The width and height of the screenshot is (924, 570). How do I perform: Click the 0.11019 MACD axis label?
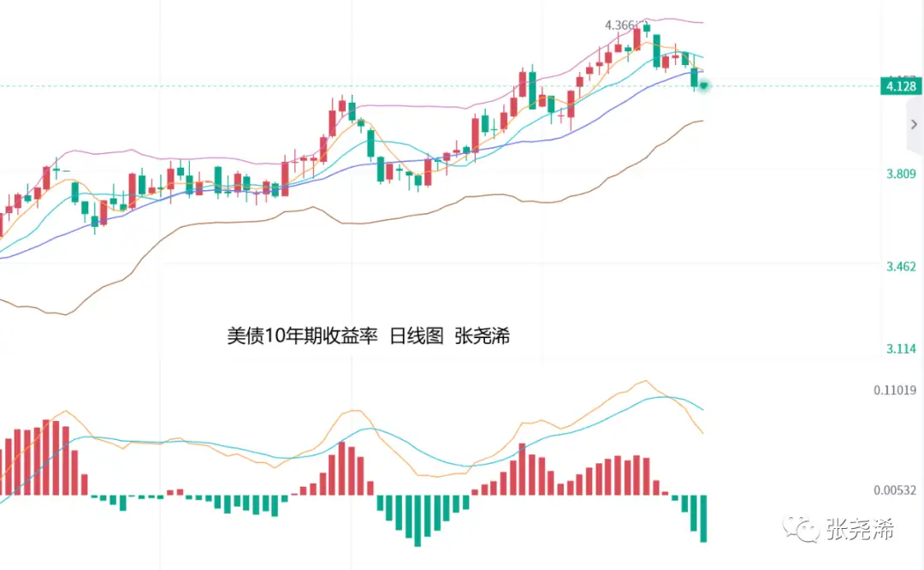[897, 390]
